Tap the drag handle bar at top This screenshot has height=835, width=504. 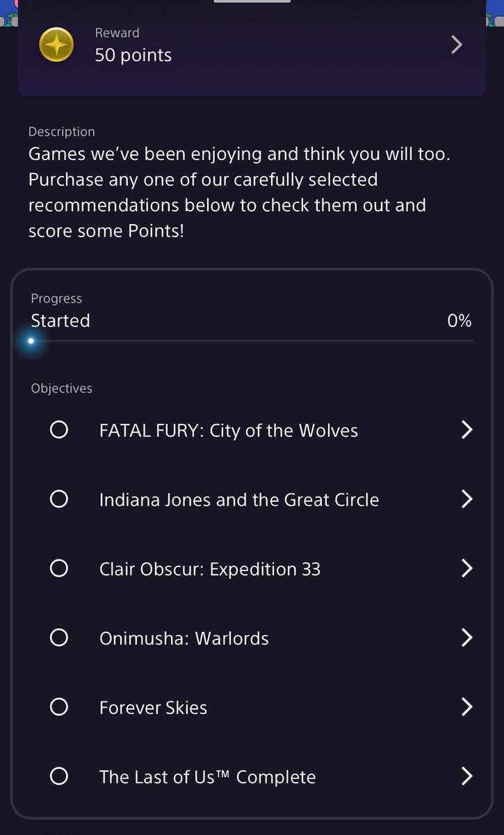[x=252, y=1]
